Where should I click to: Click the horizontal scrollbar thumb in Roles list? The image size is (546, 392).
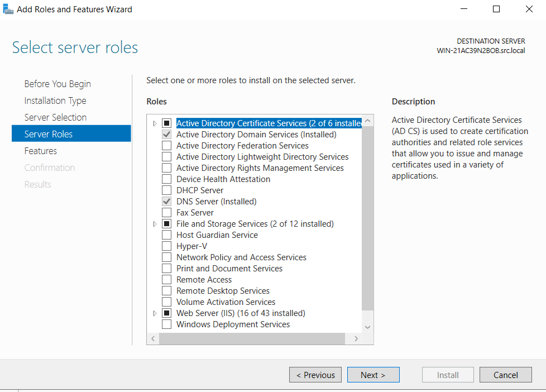click(x=252, y=339)
